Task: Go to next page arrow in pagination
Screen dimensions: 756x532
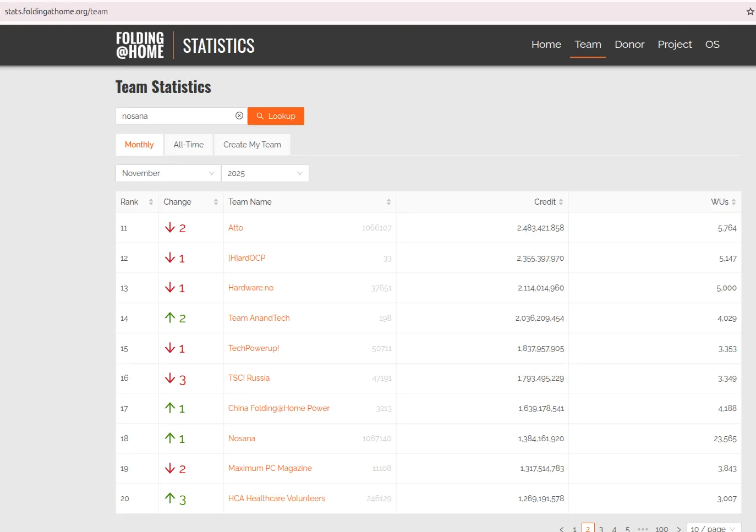Action: point(679,529)
